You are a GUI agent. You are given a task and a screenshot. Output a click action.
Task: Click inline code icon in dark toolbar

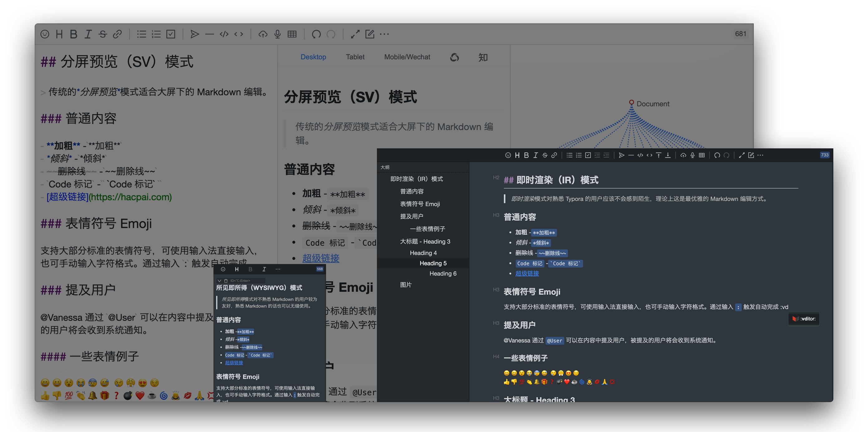649,155
